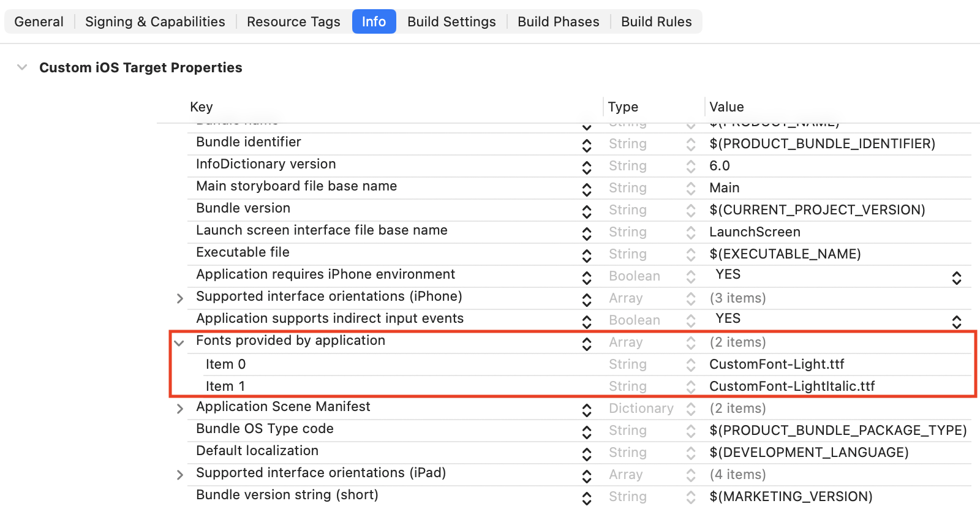Screen dimensions: 980x517
Task: Open the Build Settings tab
Action: pyautogui.click(x=451, y=21)
